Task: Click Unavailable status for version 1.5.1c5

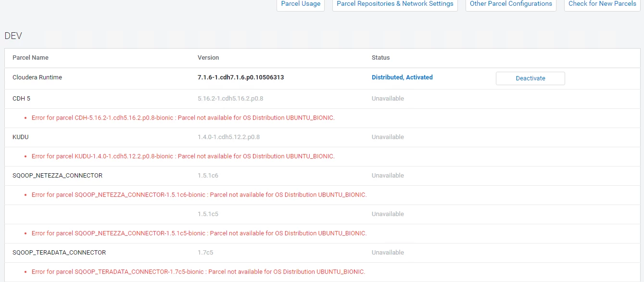Action: tap(388, 214)
